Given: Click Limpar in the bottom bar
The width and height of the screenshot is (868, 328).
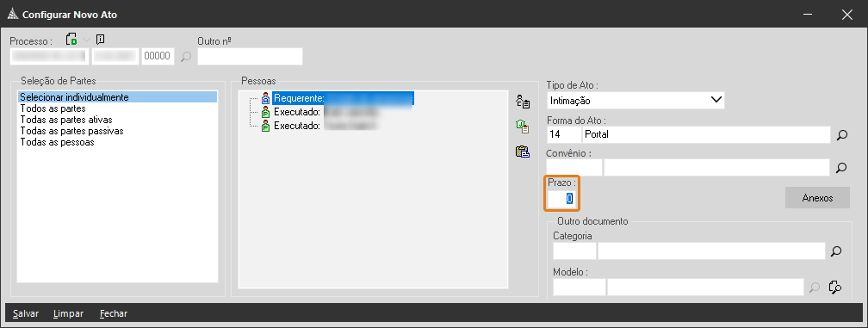Looking at the screenshot, I should click(69, 313).
